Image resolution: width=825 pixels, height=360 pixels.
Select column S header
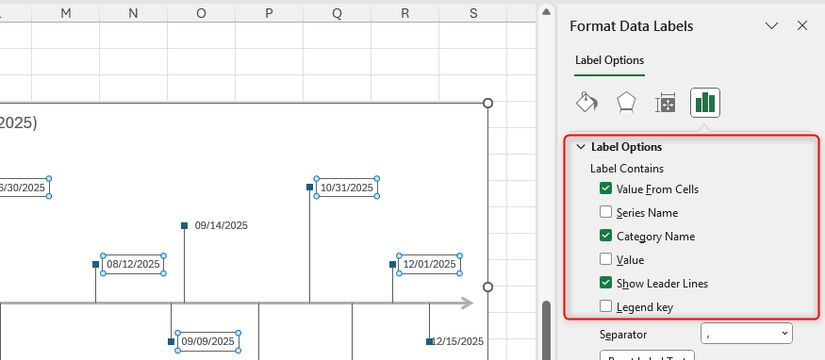tap(473, 14)
